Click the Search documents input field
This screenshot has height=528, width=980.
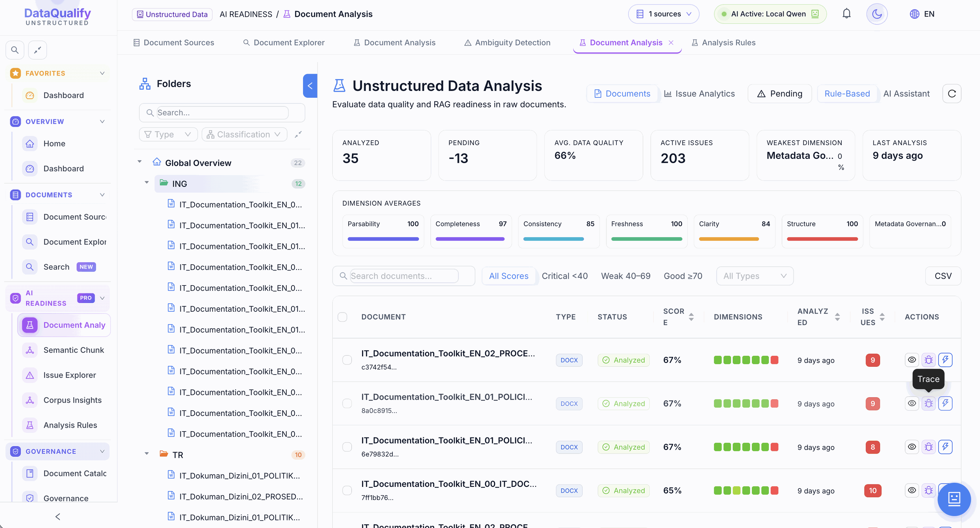pos(404,276)
